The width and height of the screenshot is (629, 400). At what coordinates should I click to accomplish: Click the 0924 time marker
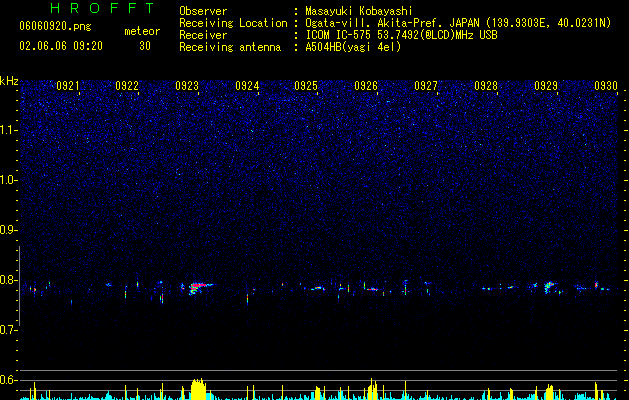click(247, 86)
